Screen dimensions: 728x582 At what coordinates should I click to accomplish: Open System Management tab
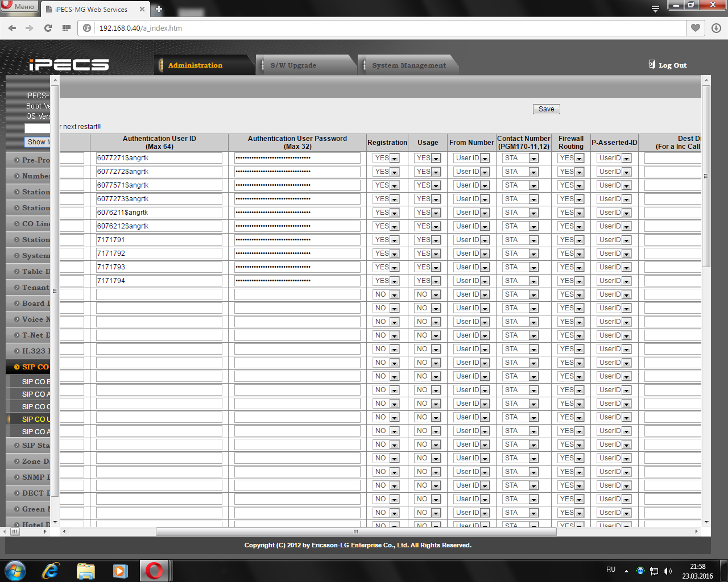pyautogui.click(x=408, y=65)
